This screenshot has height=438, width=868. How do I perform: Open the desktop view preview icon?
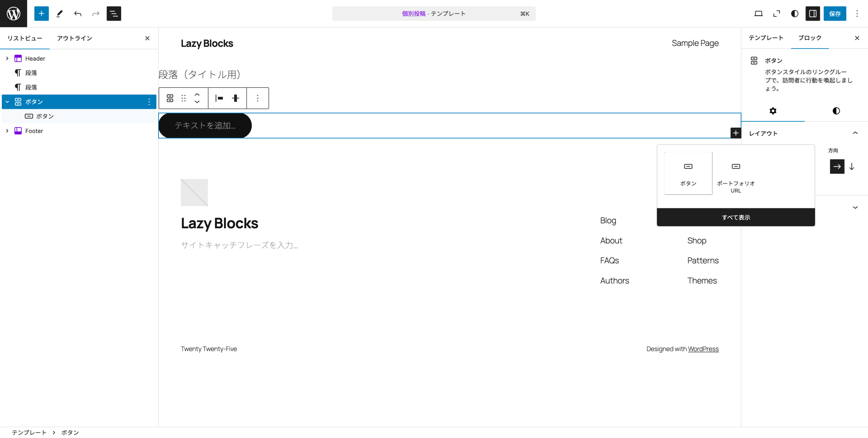[x=758, y=14]
